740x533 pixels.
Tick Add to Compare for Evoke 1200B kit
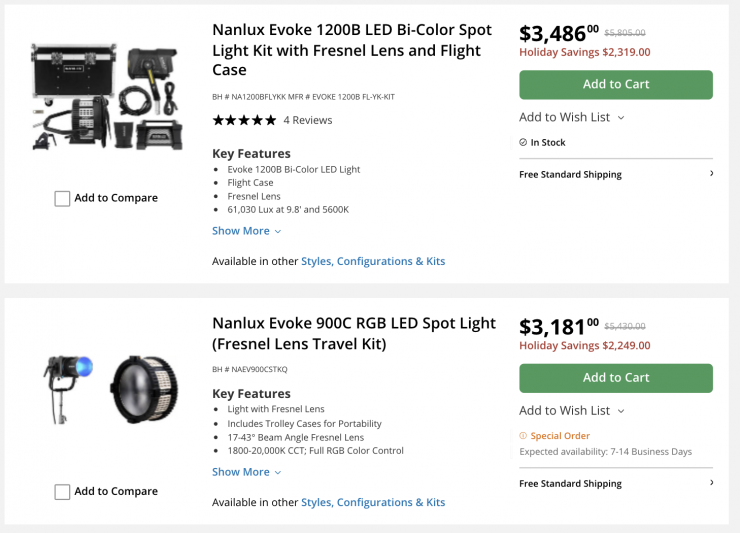tap(62, 199)
